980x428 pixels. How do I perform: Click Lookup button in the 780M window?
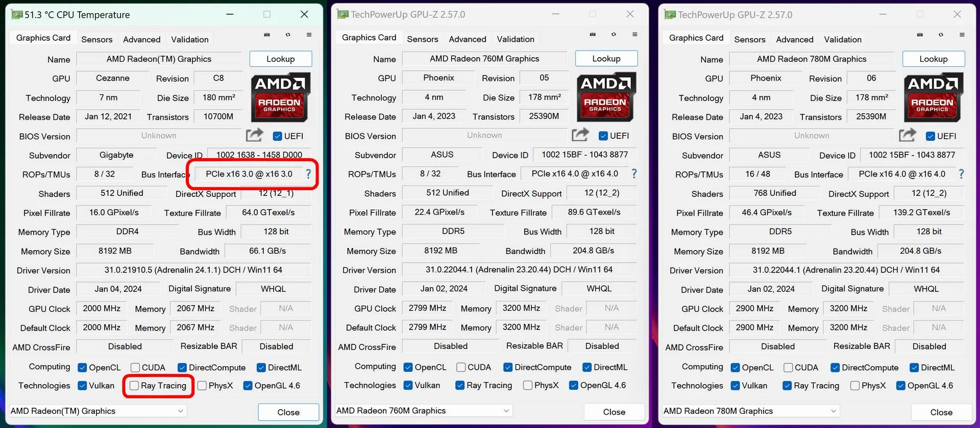pyautogui.click(x=934, y=59)
